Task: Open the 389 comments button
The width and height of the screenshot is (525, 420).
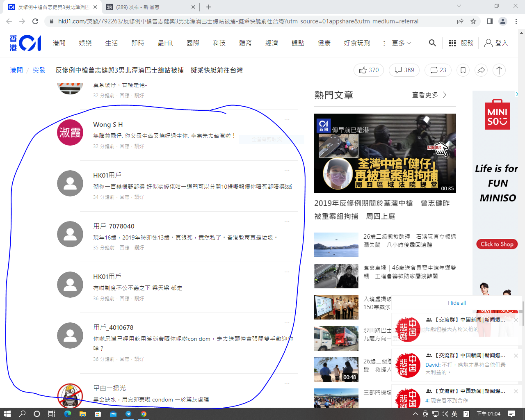Action: coord(404,70)
